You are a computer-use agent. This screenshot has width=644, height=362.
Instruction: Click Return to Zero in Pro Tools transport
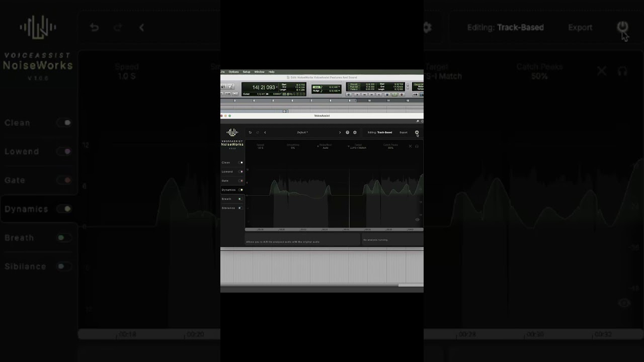tap(357, 95)
